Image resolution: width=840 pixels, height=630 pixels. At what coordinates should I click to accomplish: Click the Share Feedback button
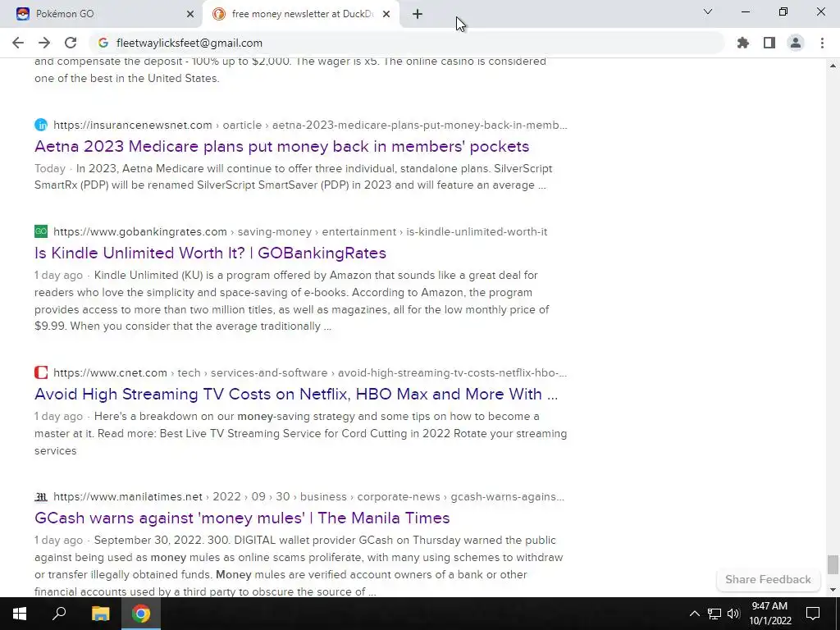(768, 579)
